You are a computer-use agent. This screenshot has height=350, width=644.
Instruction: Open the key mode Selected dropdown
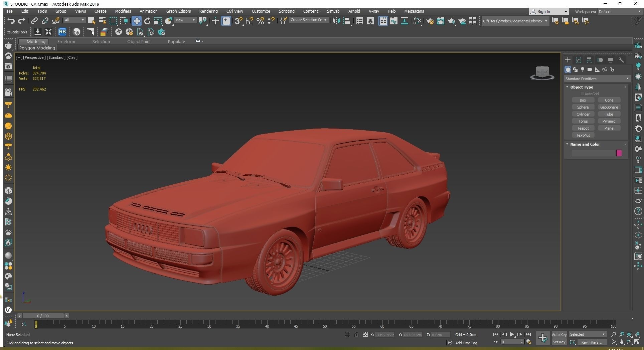coord(588,334)
